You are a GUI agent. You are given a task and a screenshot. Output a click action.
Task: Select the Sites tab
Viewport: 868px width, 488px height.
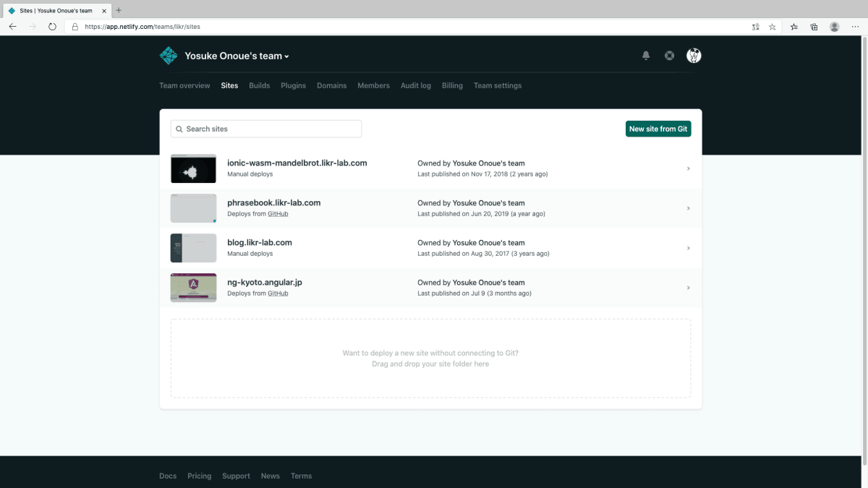click(x=229, y=85)
